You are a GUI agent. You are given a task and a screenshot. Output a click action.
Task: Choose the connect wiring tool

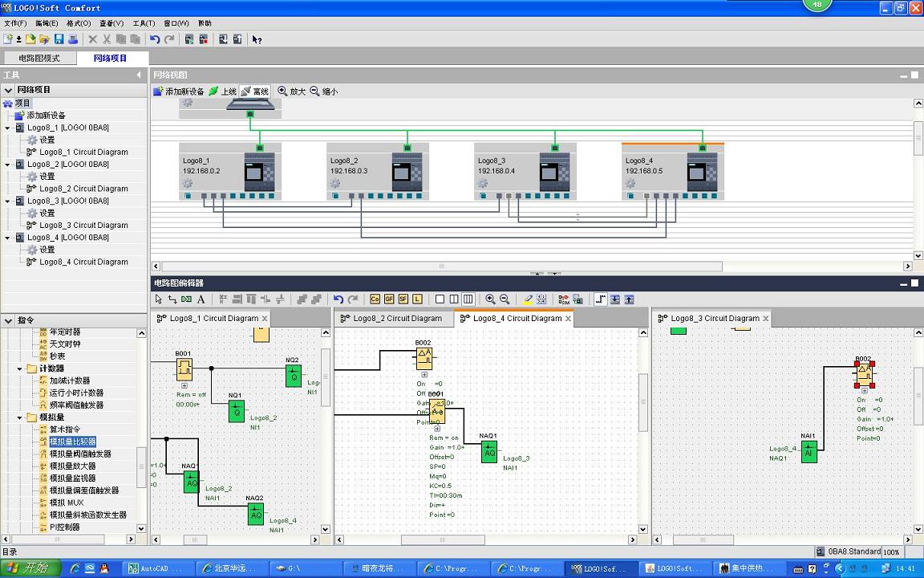click(x=172, y=299)
